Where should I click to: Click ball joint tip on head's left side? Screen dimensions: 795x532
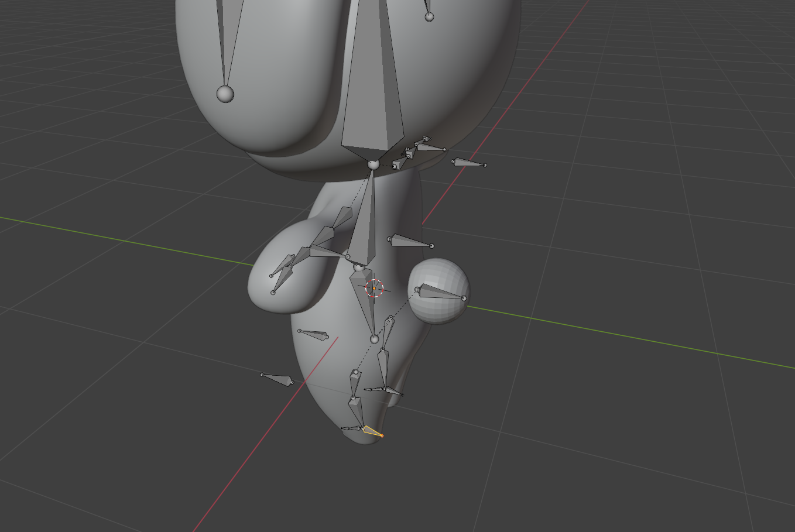(x=225, y=94)
